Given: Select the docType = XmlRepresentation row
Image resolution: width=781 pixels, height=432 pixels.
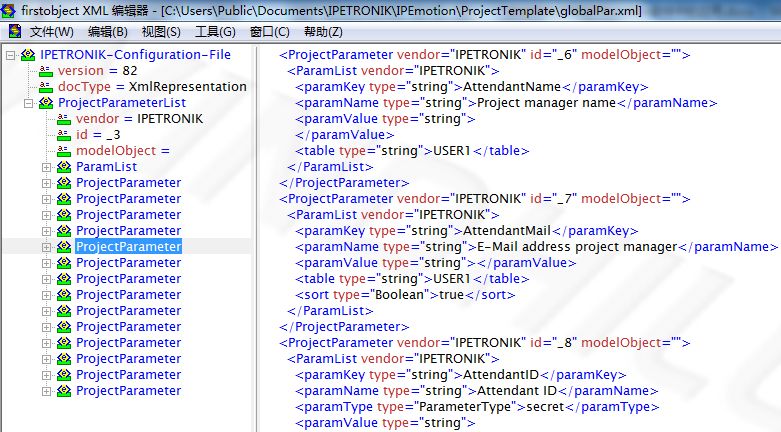Looking at the screenshot, I should 152,87.
